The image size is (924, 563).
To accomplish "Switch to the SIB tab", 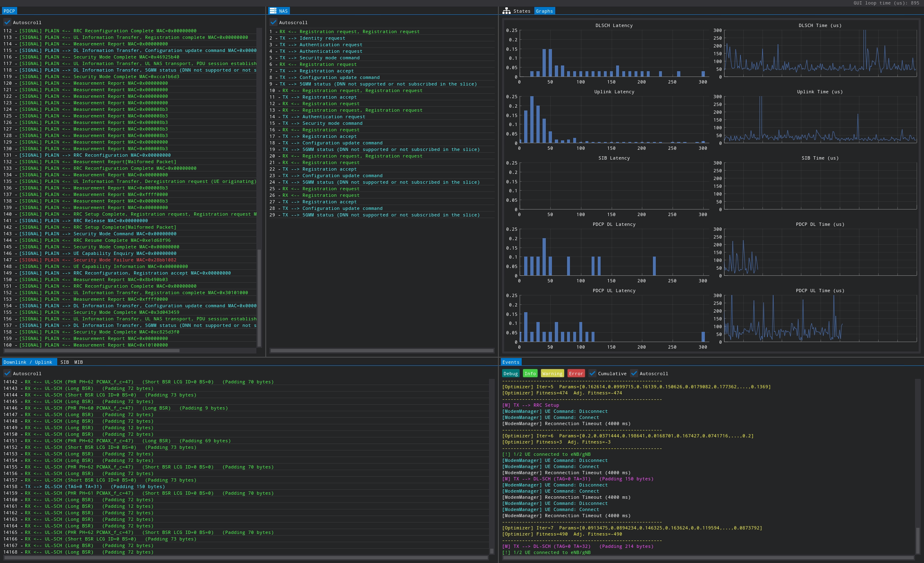I will (x=65, y=362).
